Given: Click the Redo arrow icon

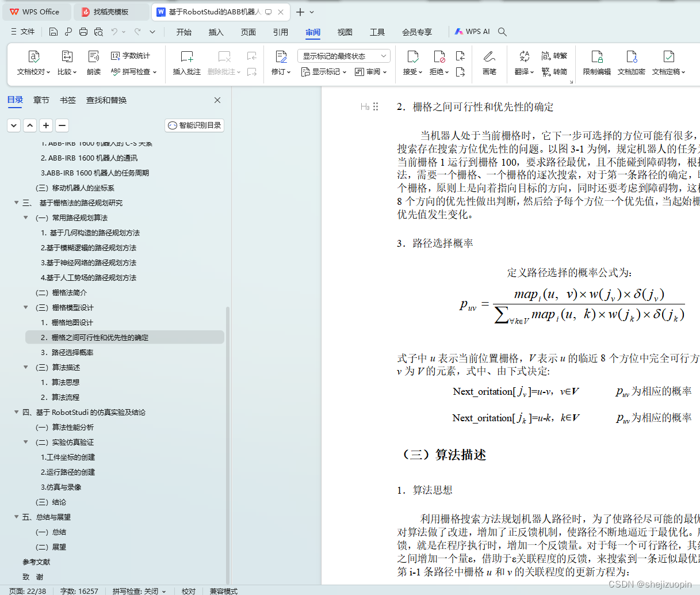Looking at the screenshot, I should (137, 32).
